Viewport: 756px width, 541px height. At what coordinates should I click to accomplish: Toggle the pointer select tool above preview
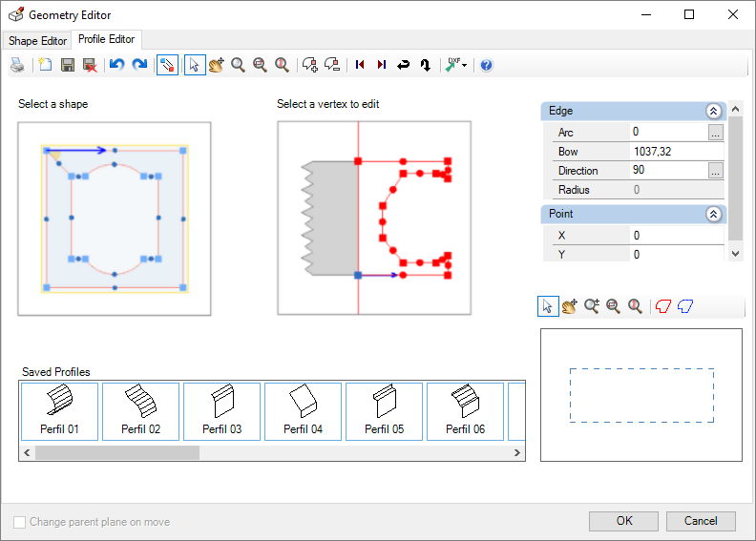pos(548,306)
